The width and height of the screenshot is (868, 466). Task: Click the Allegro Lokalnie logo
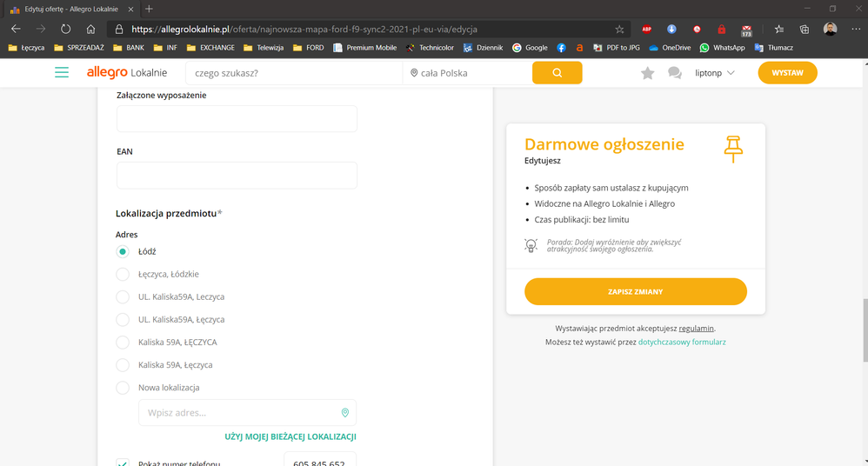[x=127, y=72]
